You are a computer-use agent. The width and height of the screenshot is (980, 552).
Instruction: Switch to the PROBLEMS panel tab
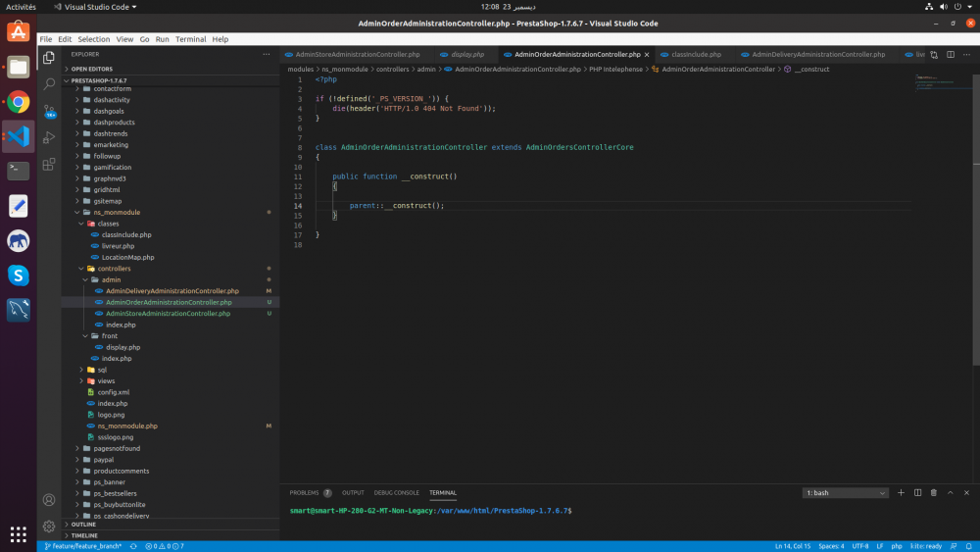click(304, 492)
